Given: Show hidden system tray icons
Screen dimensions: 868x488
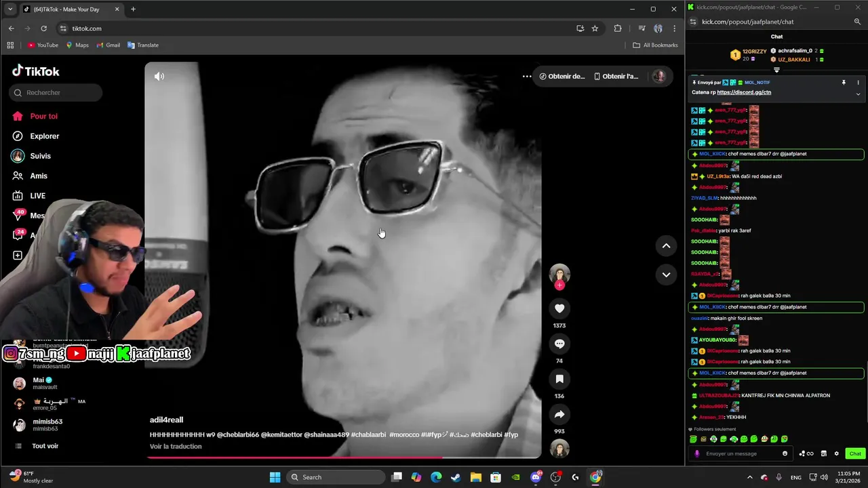Looking at the screenshot, I should coord(749,477).
